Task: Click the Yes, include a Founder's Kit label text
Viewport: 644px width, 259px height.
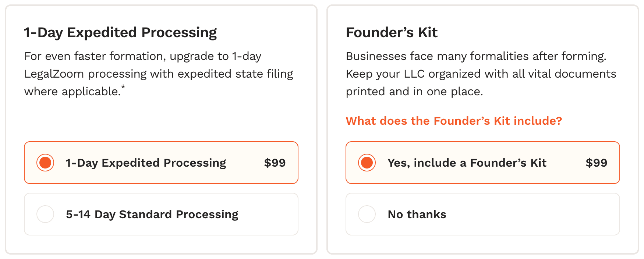Action: [x=467, y=163]
